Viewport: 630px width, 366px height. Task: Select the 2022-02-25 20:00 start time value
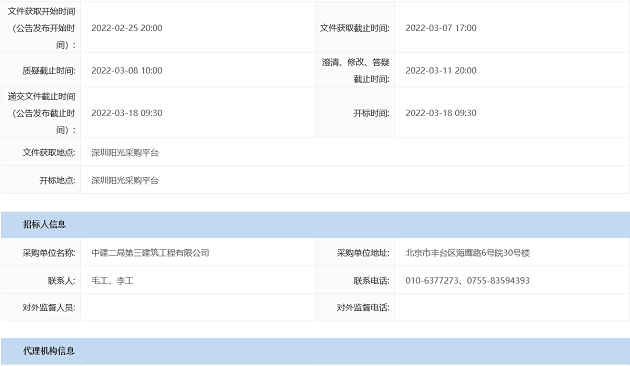point(127,28)
